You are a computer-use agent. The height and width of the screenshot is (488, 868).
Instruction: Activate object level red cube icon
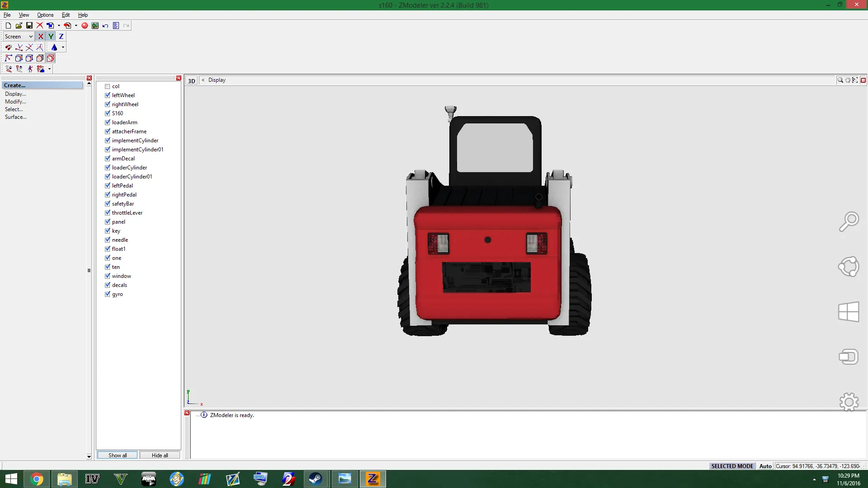[51, 58]
